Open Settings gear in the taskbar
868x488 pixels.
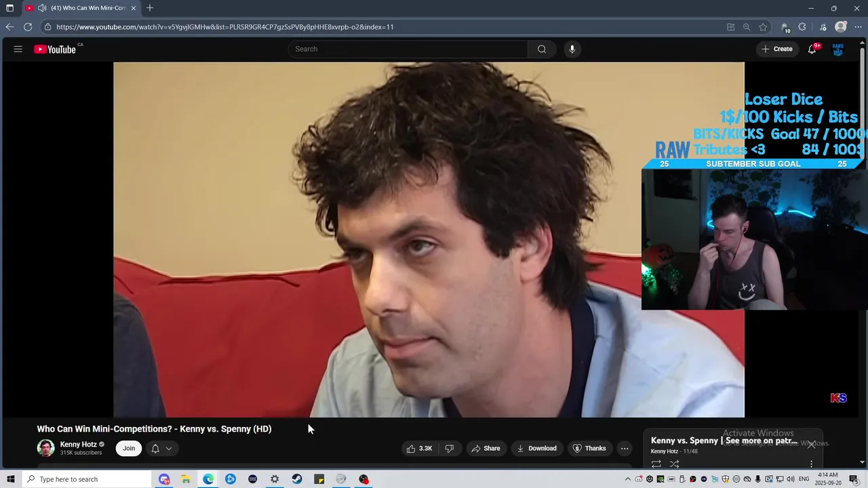coord(275,479)
